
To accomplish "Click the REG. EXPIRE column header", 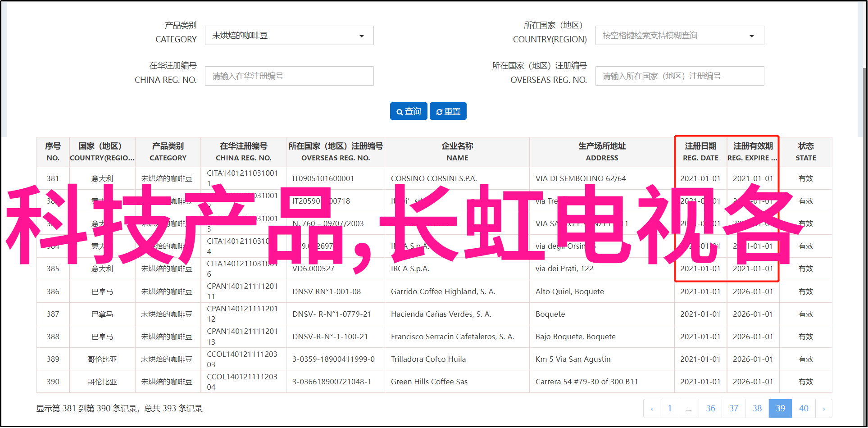I will (753, 152).
